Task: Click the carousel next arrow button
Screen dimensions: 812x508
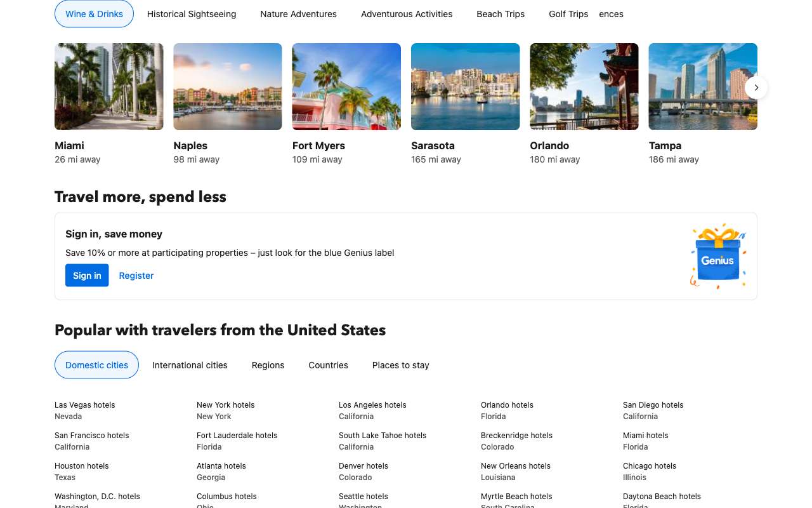Action: 756,88
